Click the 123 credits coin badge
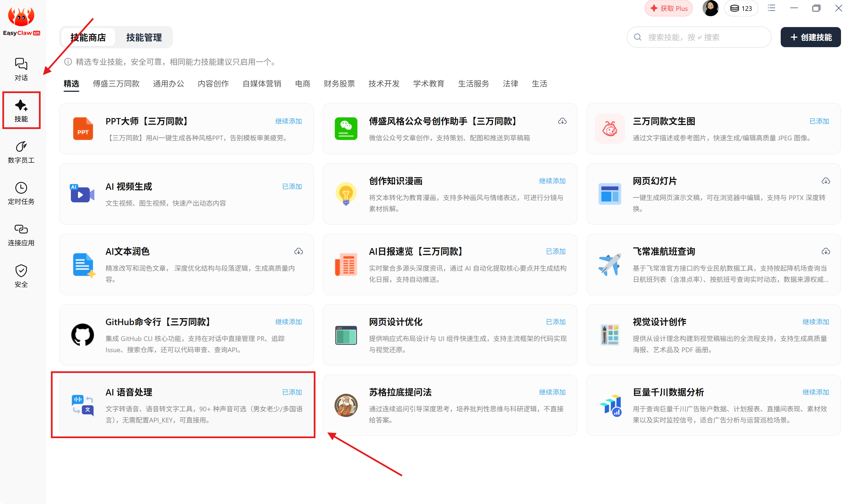853x504 pixels. click(741, 8)
